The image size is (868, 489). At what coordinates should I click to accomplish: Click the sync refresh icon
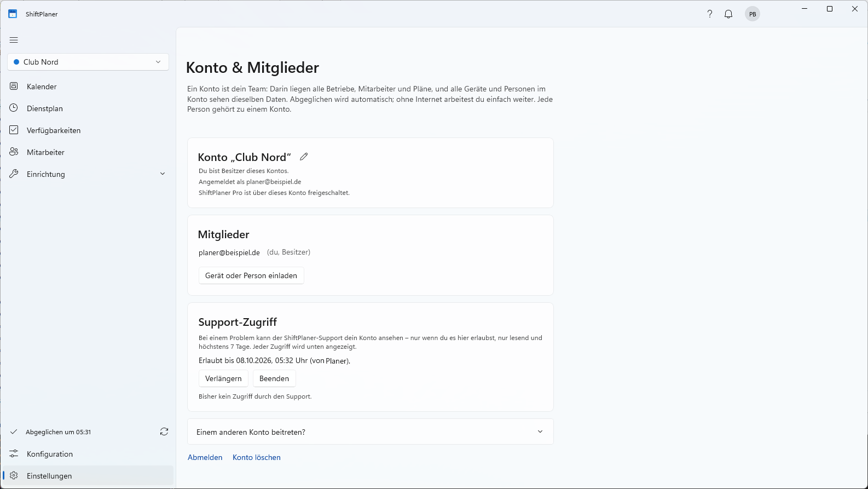[164, 432]
